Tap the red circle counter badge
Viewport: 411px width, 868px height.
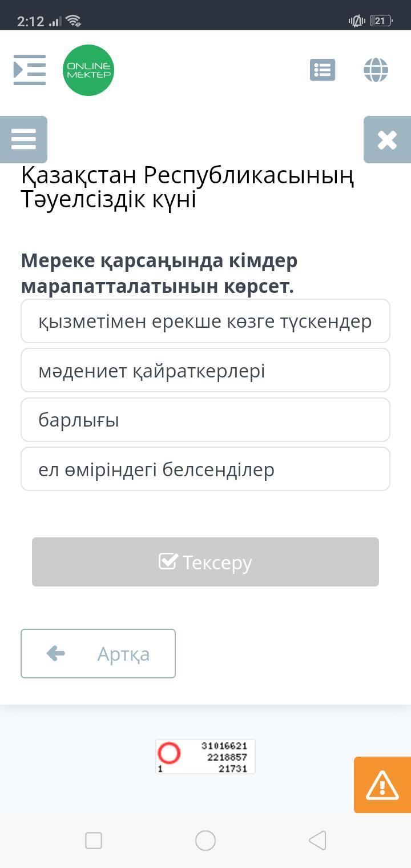(x=169, y=753)
